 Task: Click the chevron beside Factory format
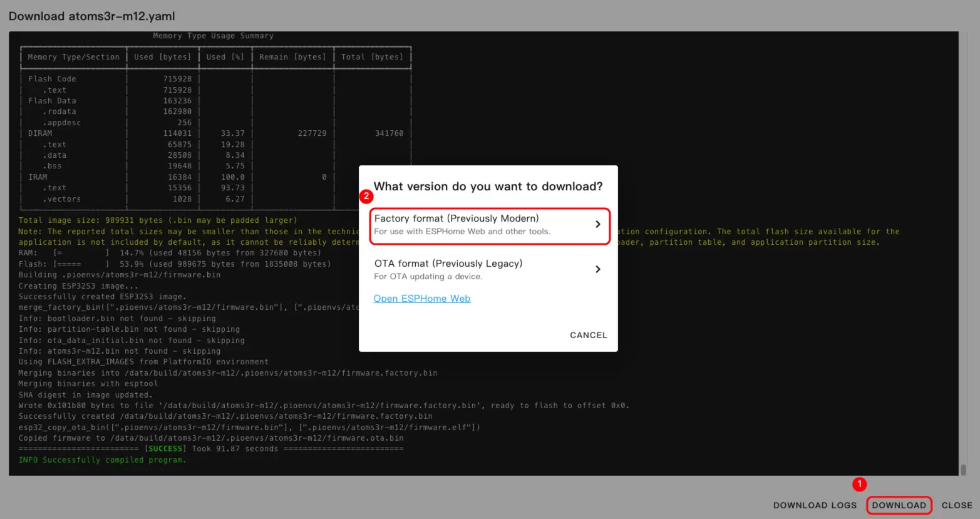[x=597, y=224]
